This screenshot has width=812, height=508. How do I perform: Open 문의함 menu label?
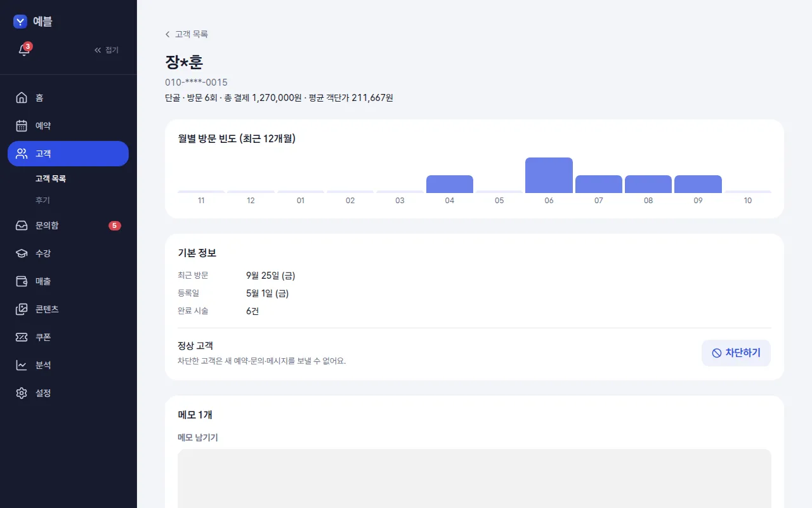click(x=47, y=225)
